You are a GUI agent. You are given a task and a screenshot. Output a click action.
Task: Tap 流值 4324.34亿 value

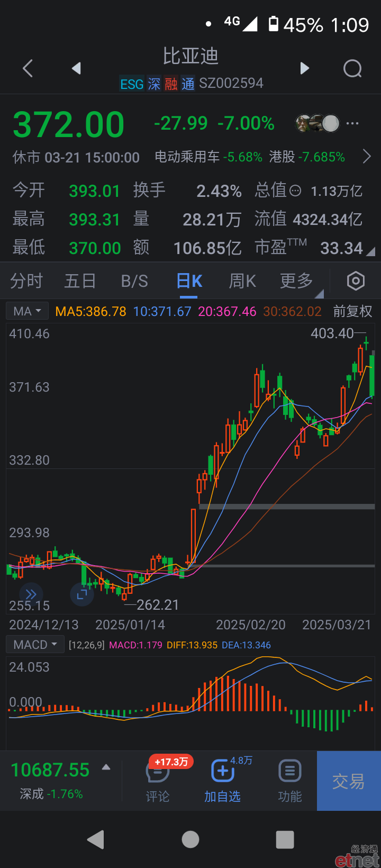(328, 219)
